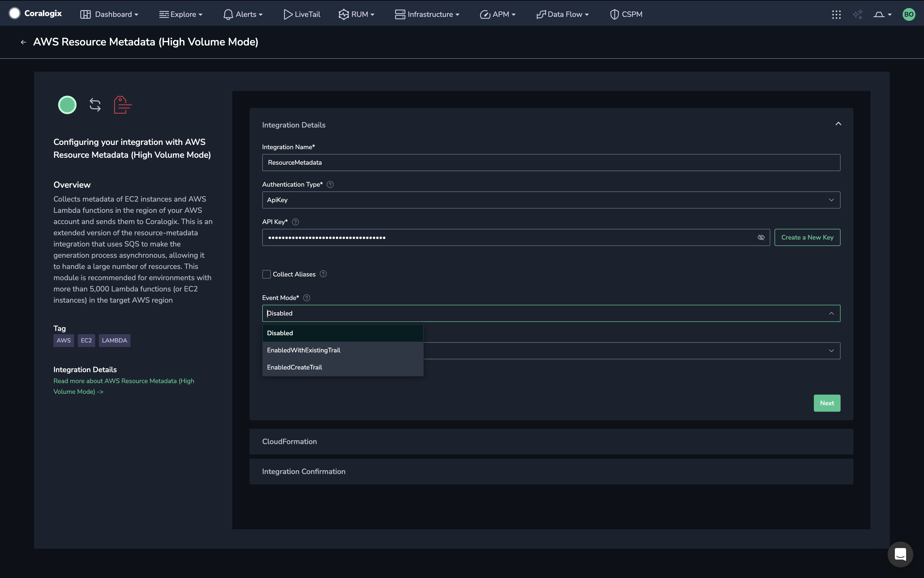The height and width of the screenshot is (578, 924).
Task: Open the Authentication Type ApiKey dropdown
Action: pyautogui.click(x=551, y=200)
